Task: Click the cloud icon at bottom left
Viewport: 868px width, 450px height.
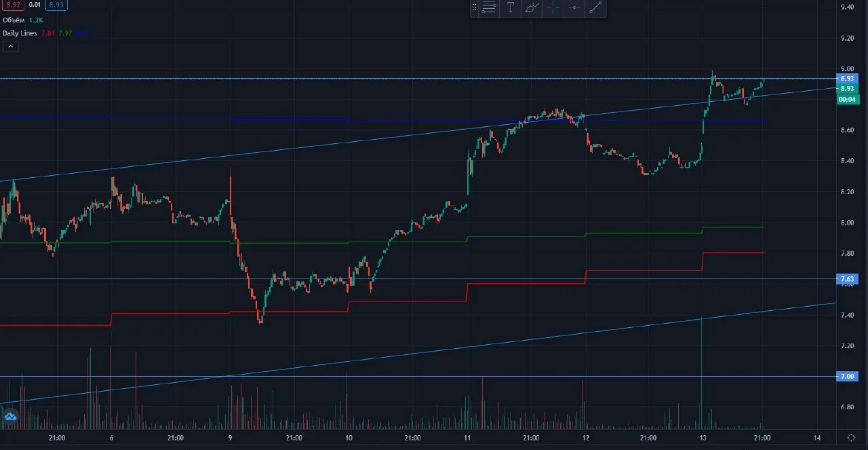Action: coord(10,416)
